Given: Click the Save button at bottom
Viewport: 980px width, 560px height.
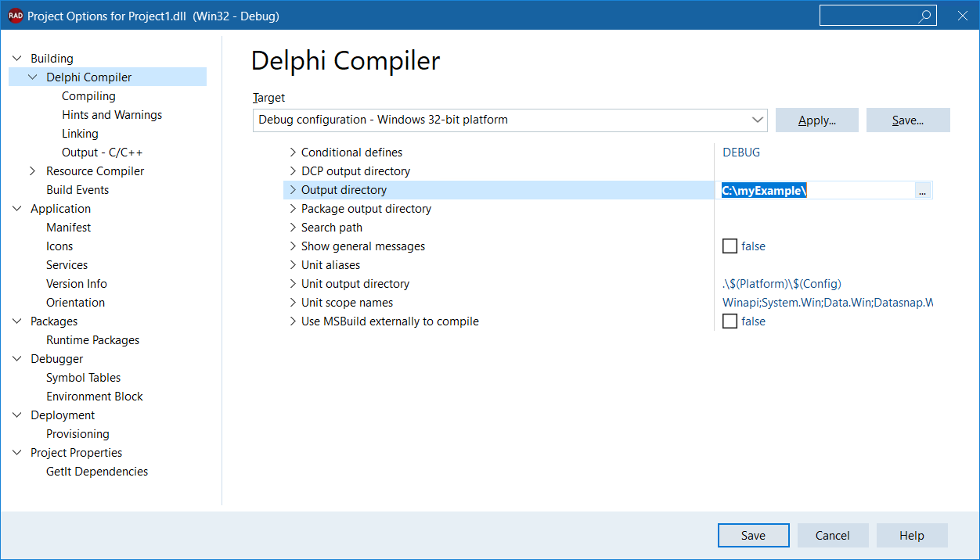Looking at the screenshot, I should click(x=753, y=535).
